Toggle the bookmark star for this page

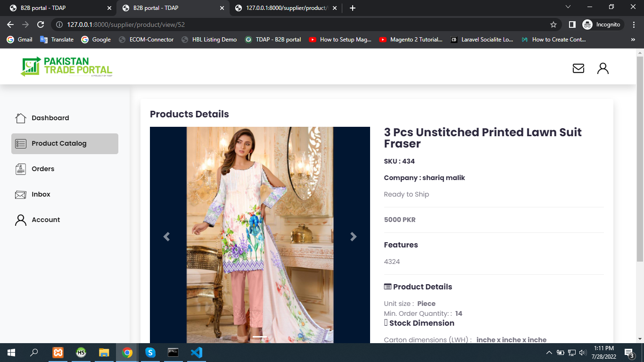pos(553,24)
